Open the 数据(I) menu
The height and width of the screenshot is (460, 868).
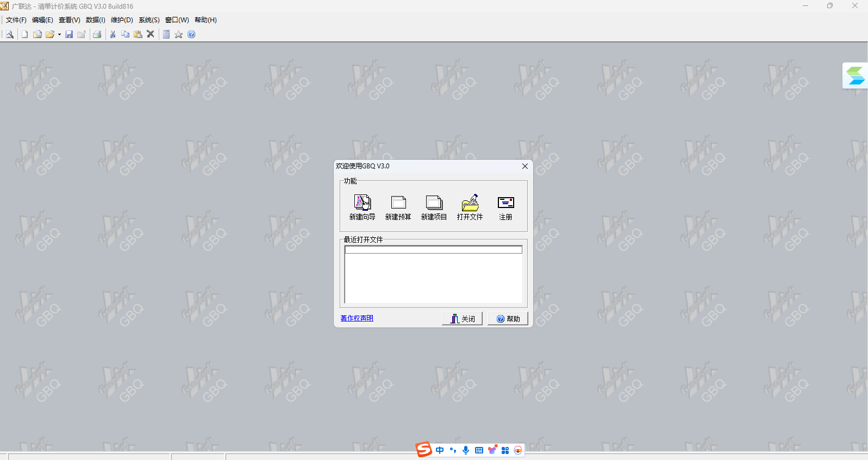point(96,20)
